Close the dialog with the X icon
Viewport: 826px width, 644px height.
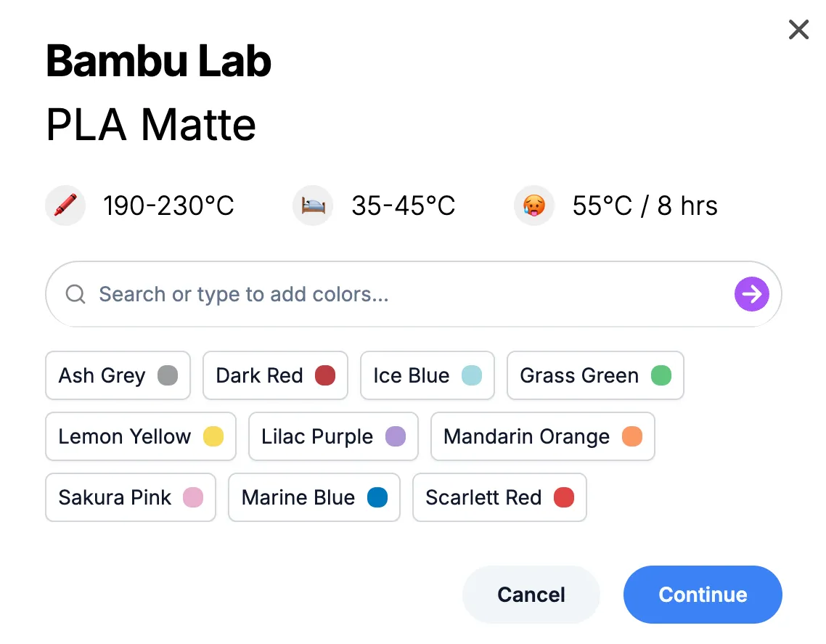(x=798, y=30)
